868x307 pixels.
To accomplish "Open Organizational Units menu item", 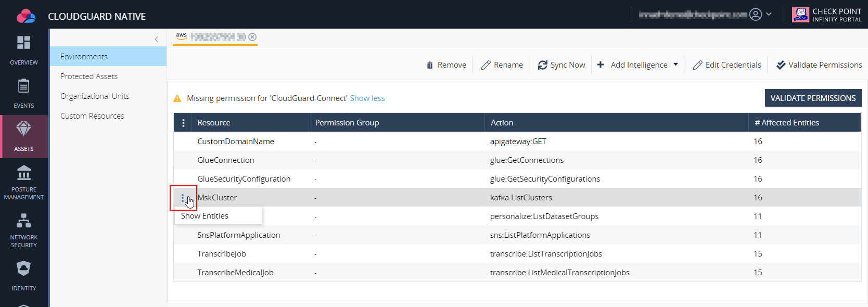I will pyautogui.click(x=108, y=96).
